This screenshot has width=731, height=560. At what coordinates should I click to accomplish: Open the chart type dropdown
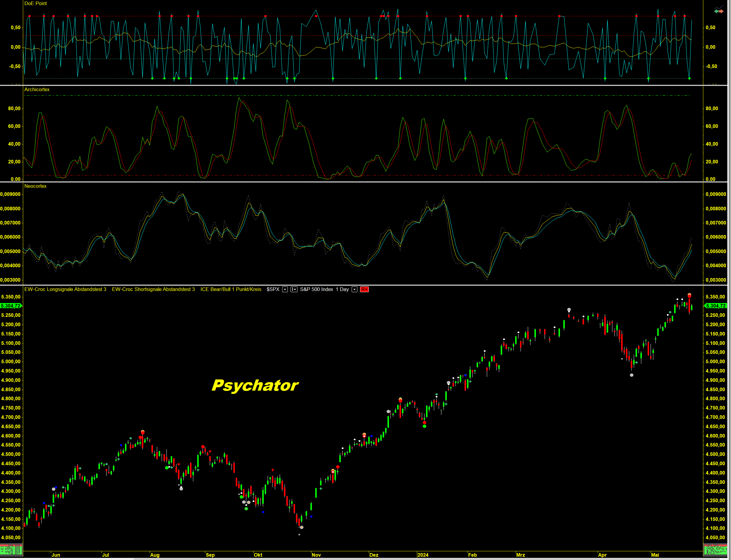coord(294,289)
